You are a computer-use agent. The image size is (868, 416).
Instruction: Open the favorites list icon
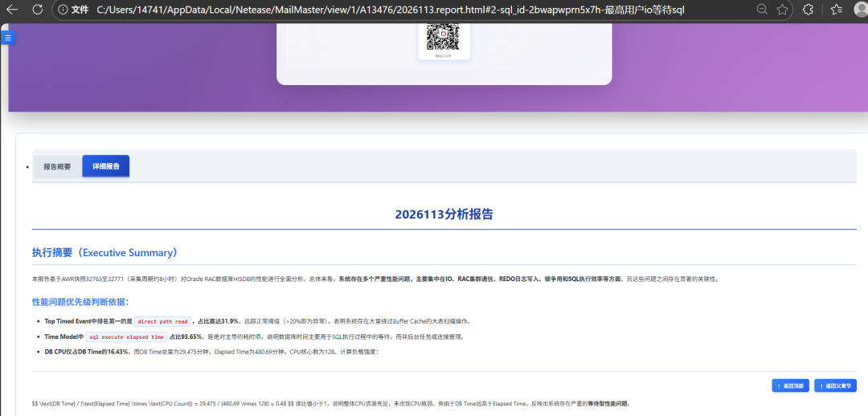click(837, 10)
